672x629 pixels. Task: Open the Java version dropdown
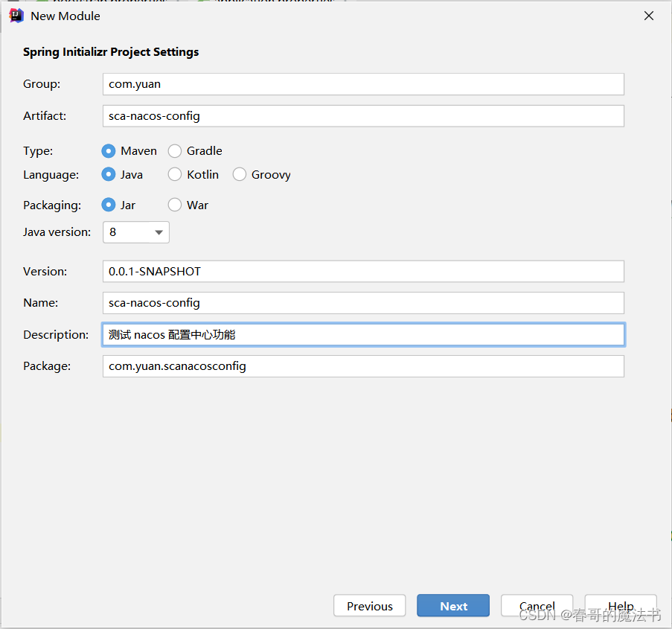pos(136,232)
